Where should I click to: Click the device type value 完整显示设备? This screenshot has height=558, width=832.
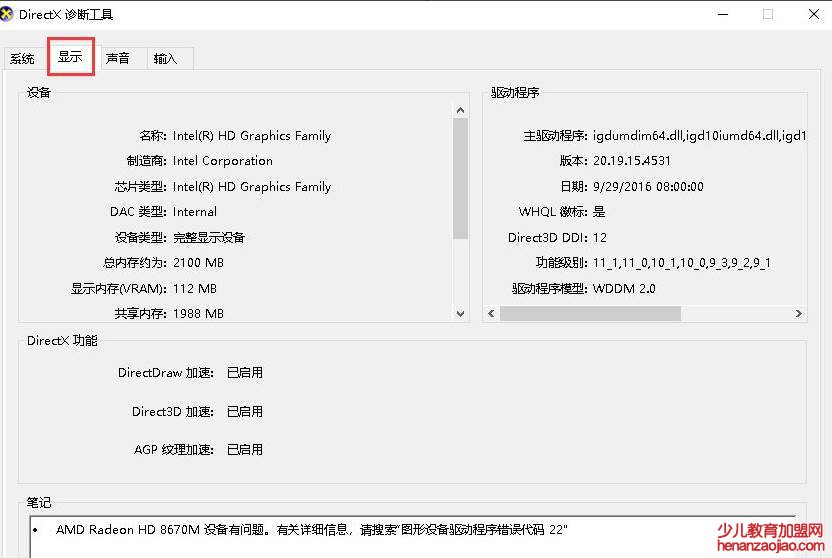209,238
